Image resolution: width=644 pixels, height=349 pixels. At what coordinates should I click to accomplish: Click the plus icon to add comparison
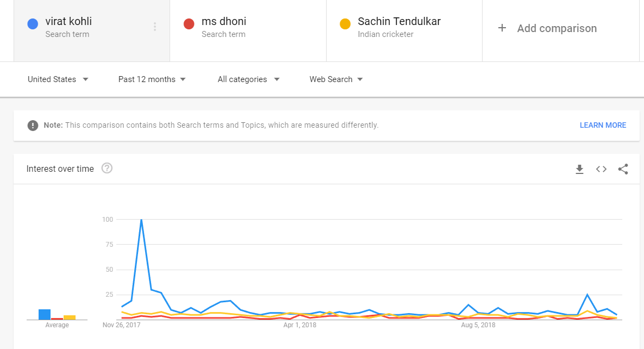coord(502,28)
